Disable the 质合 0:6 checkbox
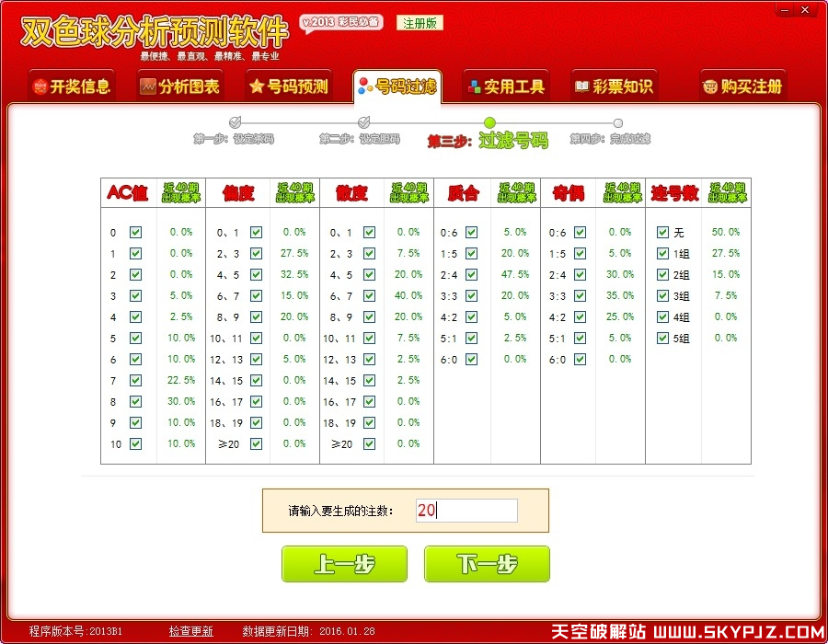This screenshot has height=644, width=828. click(471, 233)
